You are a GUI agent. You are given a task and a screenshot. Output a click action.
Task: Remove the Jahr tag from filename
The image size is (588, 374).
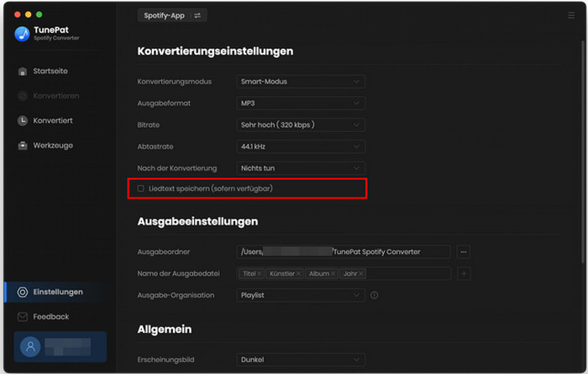pos(360,273)
